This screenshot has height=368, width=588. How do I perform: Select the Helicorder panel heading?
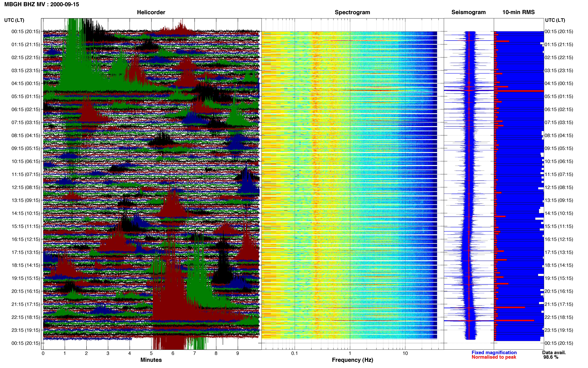point(151,12)
